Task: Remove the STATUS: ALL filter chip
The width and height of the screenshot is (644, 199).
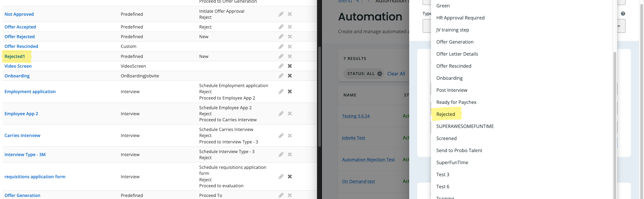Action: pyautogui.click(x=380, y=74)
